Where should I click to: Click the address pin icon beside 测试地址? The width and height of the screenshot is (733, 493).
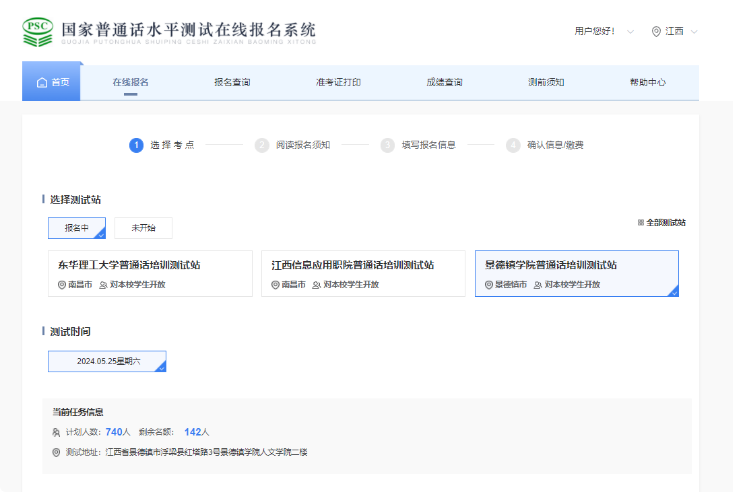tap(56, 452)
